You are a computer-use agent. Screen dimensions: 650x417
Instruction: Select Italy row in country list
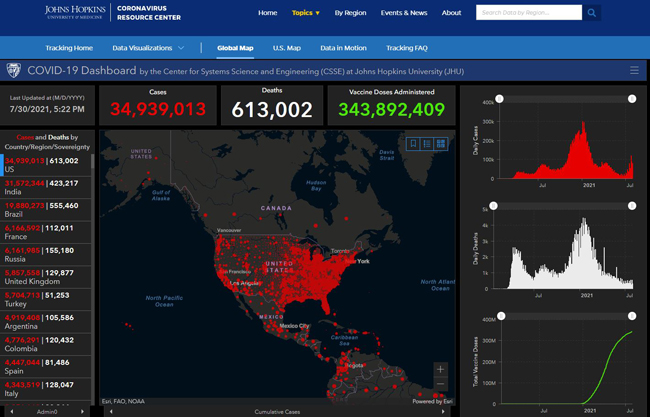(x=46, y=389)
